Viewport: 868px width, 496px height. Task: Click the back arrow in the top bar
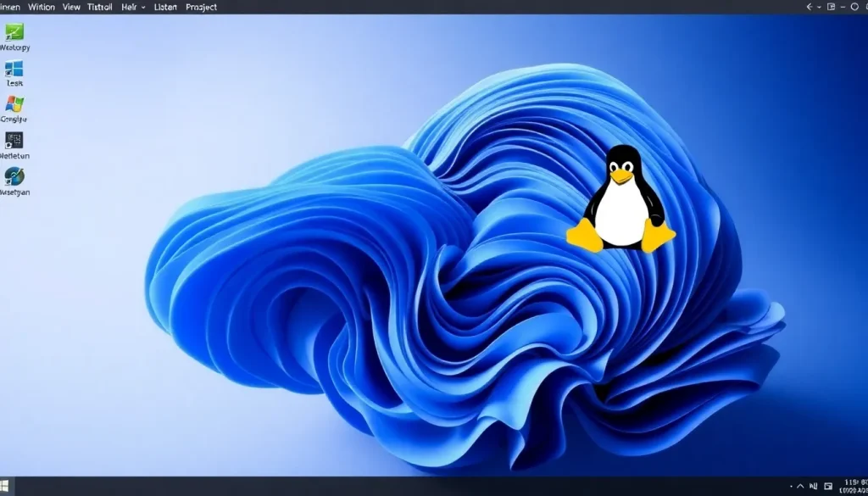coord(810,7)
